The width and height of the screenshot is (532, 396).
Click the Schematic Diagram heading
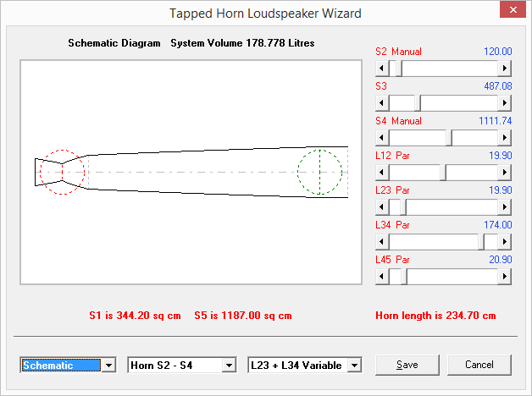pyautogui.click(x=114, y=43)
